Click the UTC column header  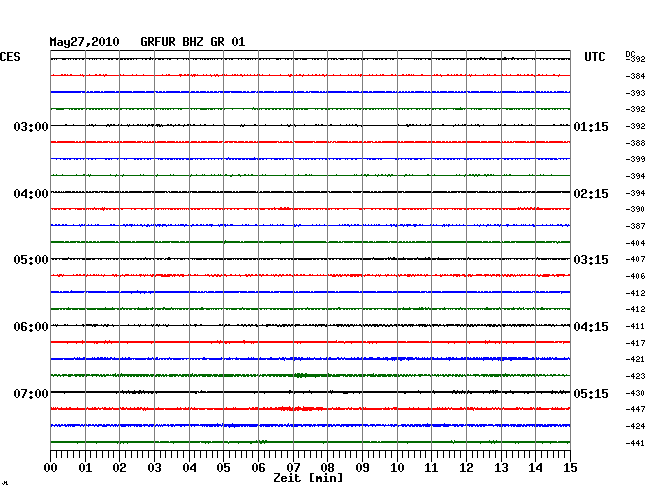coord(594,57)
